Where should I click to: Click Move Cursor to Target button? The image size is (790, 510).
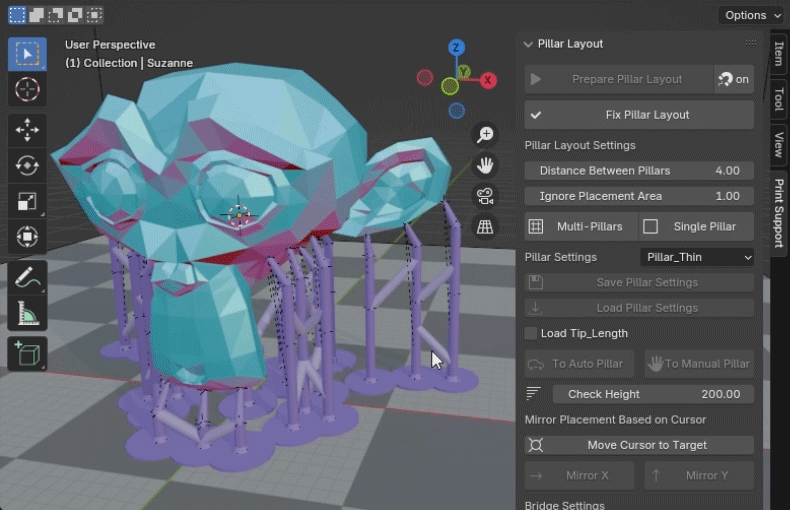pos(639,445)
